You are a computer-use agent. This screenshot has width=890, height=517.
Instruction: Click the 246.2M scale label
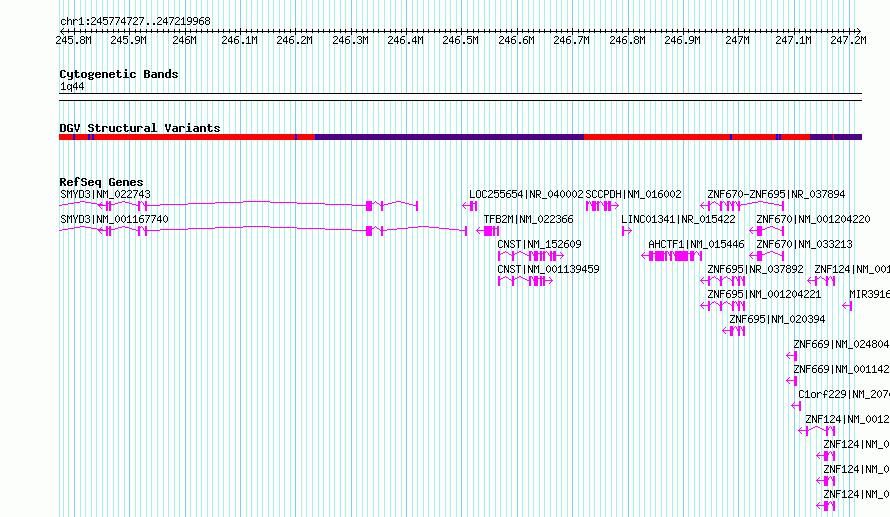tap(294, 40)
